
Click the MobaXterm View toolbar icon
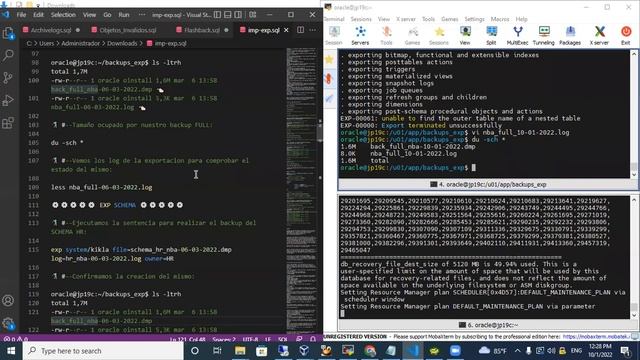click(465, 36)
